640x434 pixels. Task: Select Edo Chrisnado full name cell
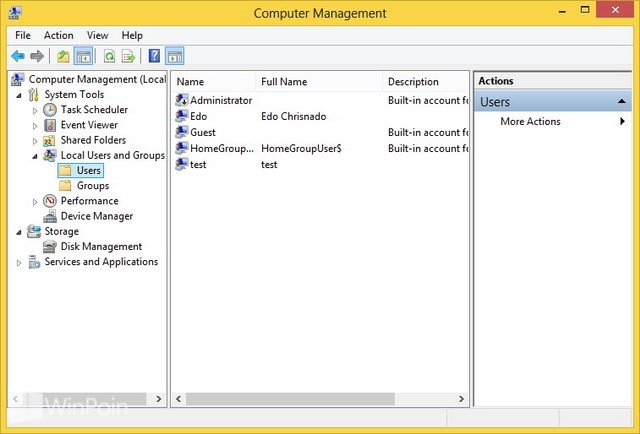pyautogui.click(x=293, y=116)
